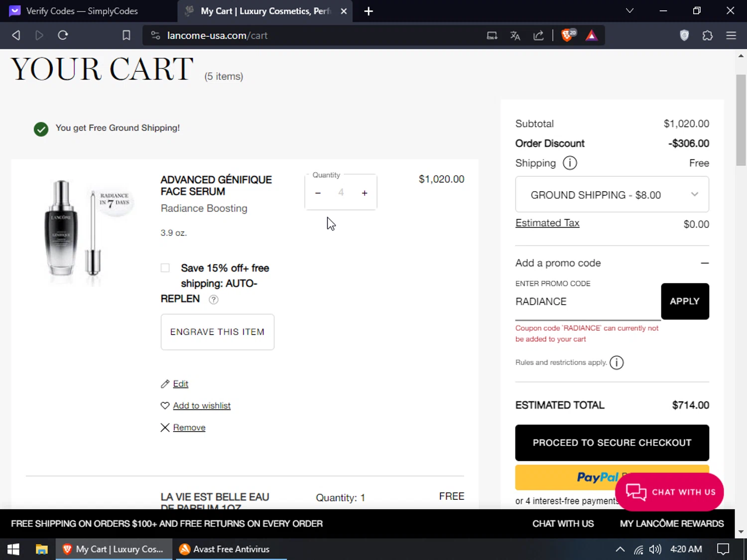Open the volume speaker tray icon
The width and height of the screenshot is (747, 560).
tap(655, 549)
